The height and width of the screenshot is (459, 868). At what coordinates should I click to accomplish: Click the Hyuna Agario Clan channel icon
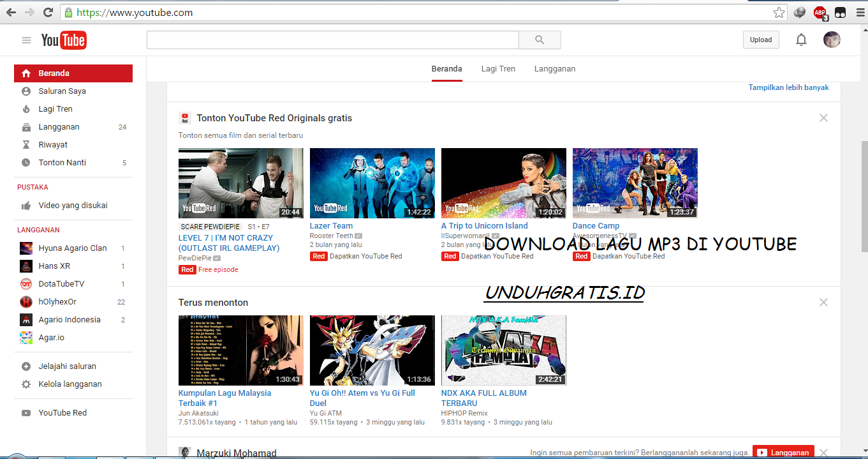tap(26, 248)
